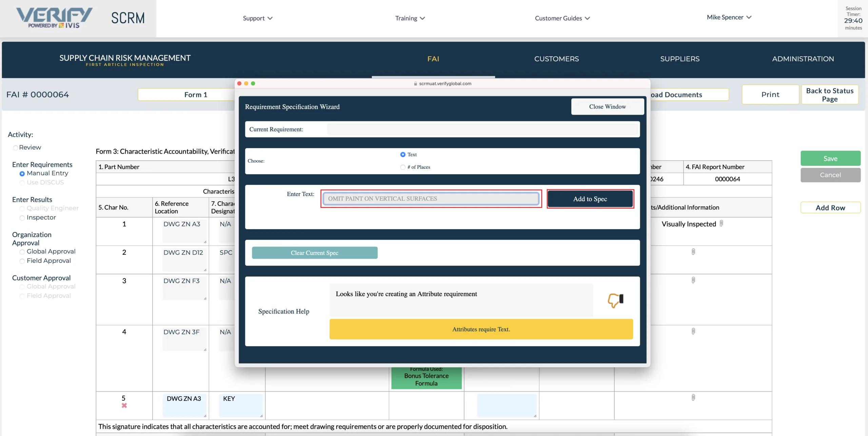Screen dimensions: 868x436
Task: Click the yellow Attributes require Text banner
Action: click(481, 329)
